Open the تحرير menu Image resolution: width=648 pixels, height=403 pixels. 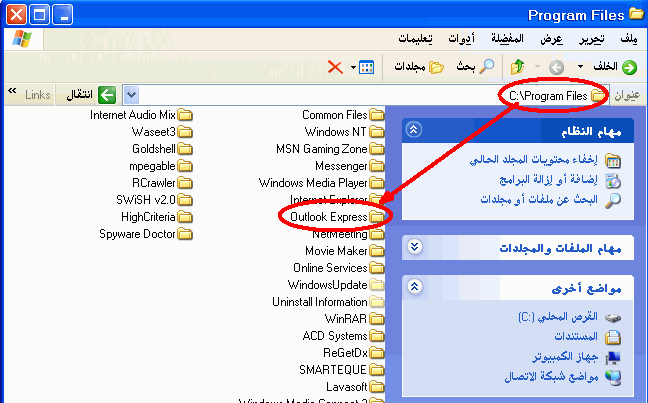pos(592,39)
